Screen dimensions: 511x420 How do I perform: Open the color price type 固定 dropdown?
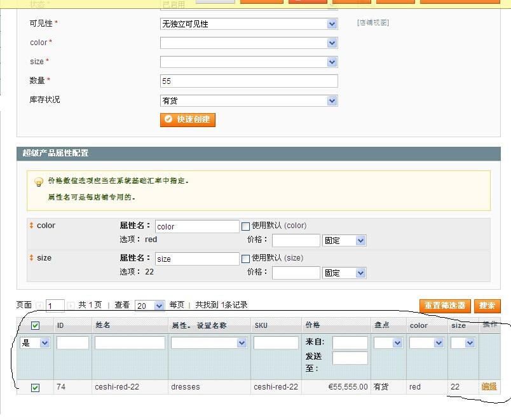click(344, 240)
